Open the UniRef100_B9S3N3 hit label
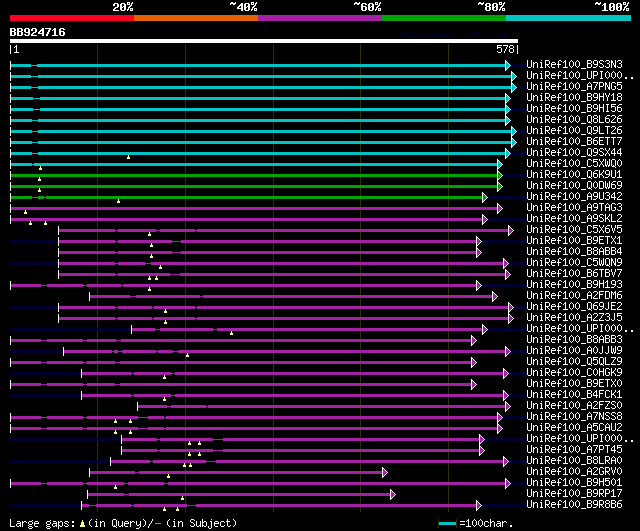The image size is (640, 531). pos(574,64)
